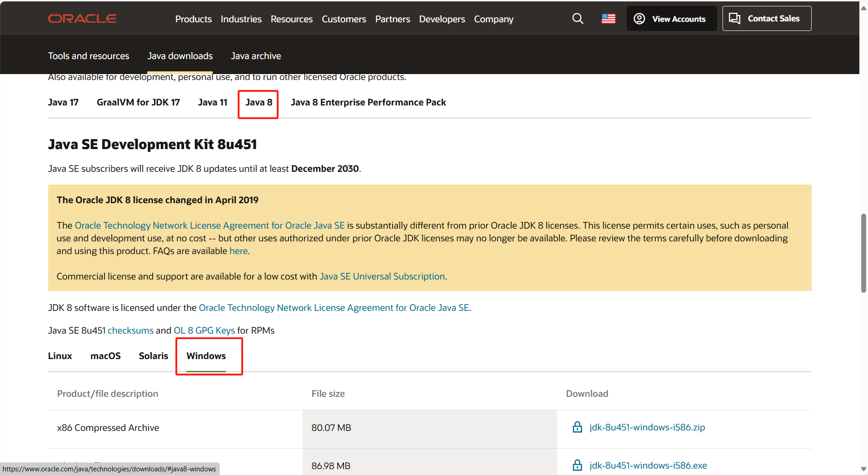Viewport: 868px width, 475px height.
Task: Click 'Product/file description' column header
Action: (x=108, y=394)
